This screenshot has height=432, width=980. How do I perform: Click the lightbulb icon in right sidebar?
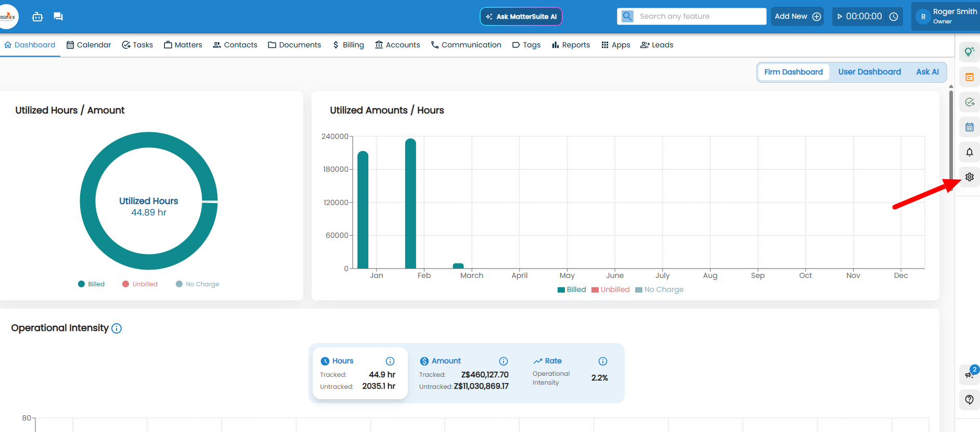pyautogui.click(x=969, y=52)
